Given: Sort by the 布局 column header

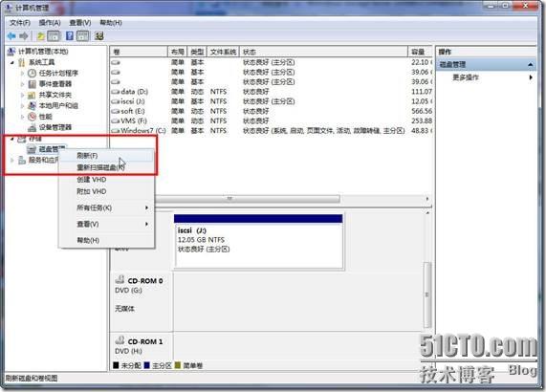Looking at the screenshot, I should [x=178, y=52].
